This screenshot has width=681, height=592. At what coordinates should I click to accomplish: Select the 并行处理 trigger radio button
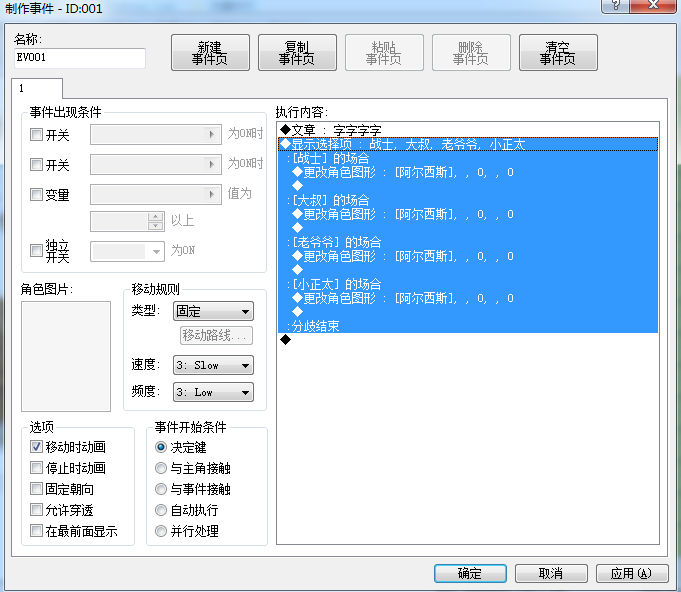(161, 531)
